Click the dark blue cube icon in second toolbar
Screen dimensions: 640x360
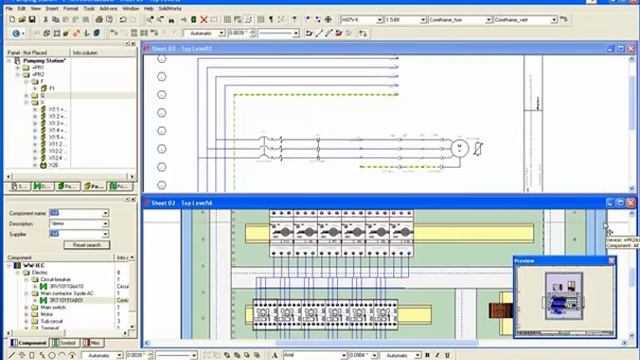coord(97,33)
